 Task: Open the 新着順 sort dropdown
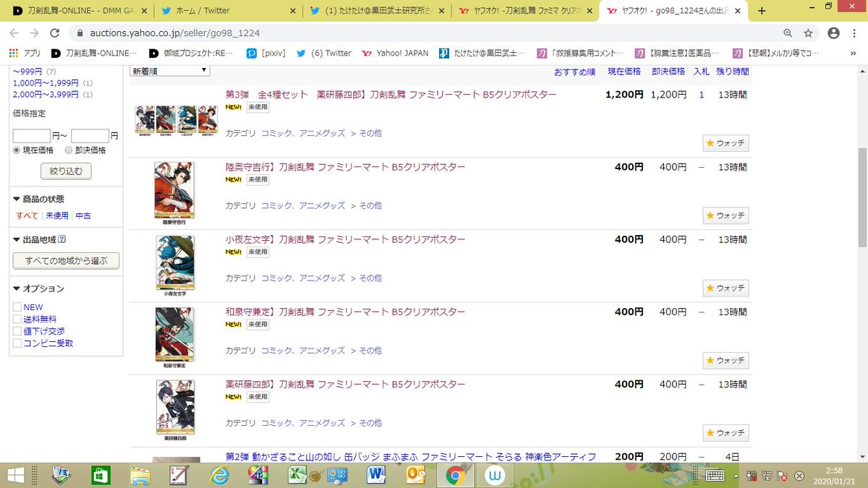[170, 70]
